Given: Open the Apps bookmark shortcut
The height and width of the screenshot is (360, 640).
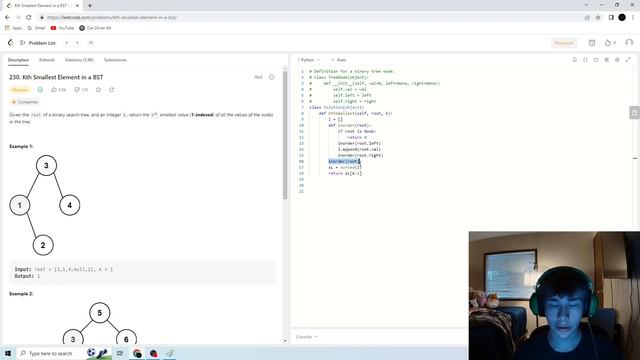Looking at the screenshot, I should point(13,28).
